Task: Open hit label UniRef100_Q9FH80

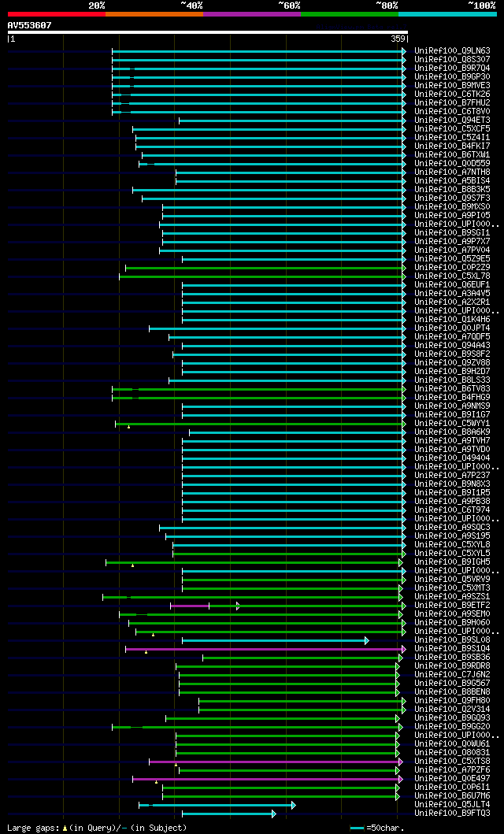Action: point(453,700)
